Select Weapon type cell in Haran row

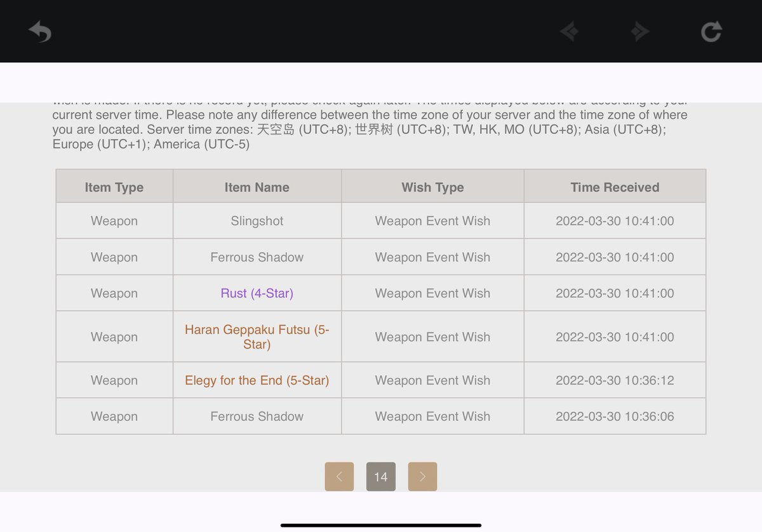click(x=114, y=337)
